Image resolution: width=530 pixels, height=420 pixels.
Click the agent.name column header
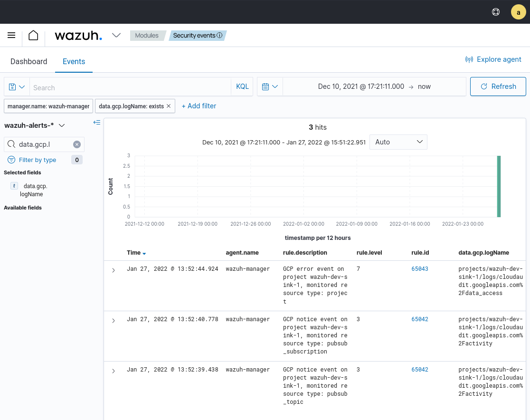click(x=242, y=253)
